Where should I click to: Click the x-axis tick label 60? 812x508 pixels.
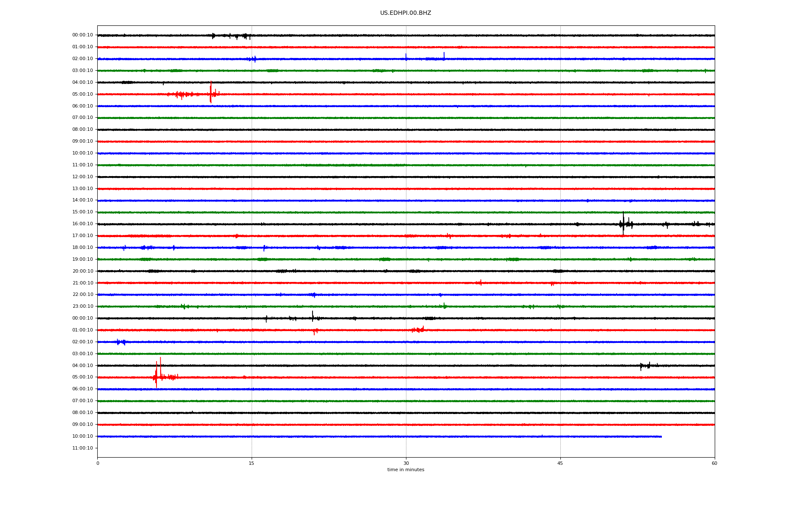[x=714, y=464]
